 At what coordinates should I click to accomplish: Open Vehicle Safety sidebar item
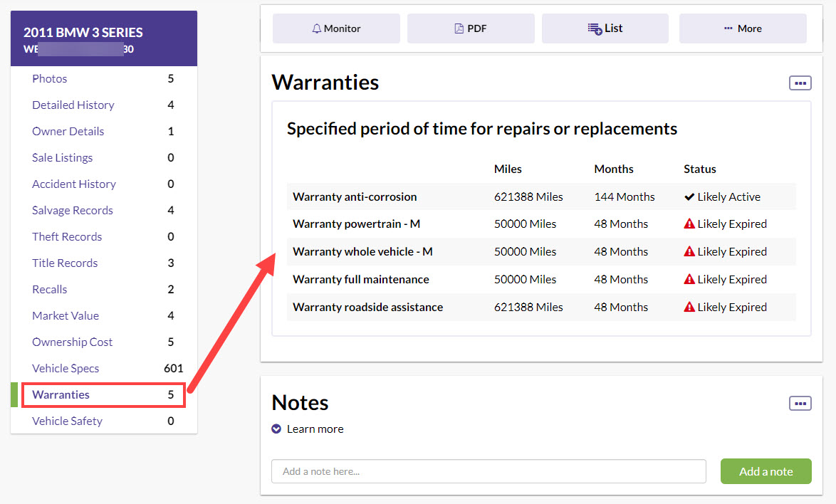(x=67, y=421)
